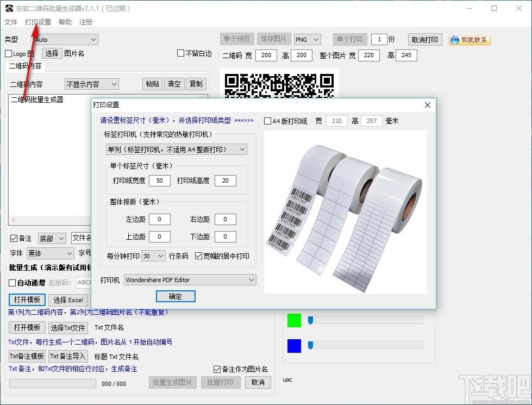
Task: Click the 二维码 高 200 field
Action: pyautogui.click(x=301, y=55)
